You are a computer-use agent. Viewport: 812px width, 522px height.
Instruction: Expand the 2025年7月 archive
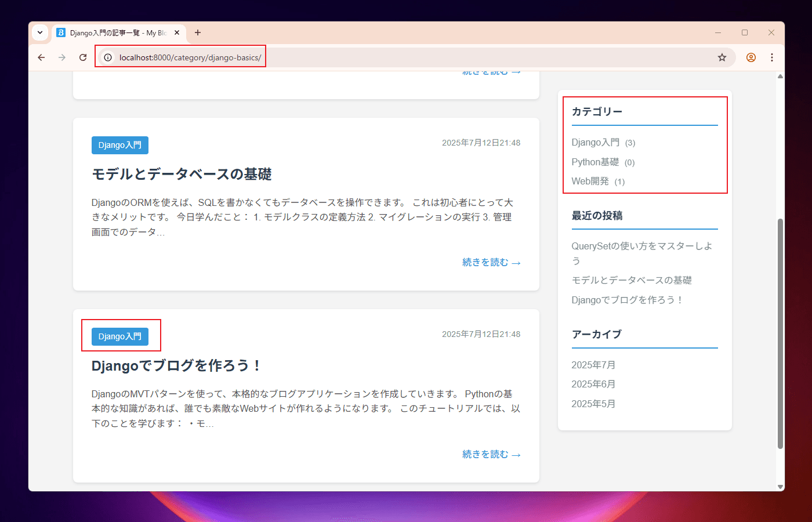tap(593, 364)
